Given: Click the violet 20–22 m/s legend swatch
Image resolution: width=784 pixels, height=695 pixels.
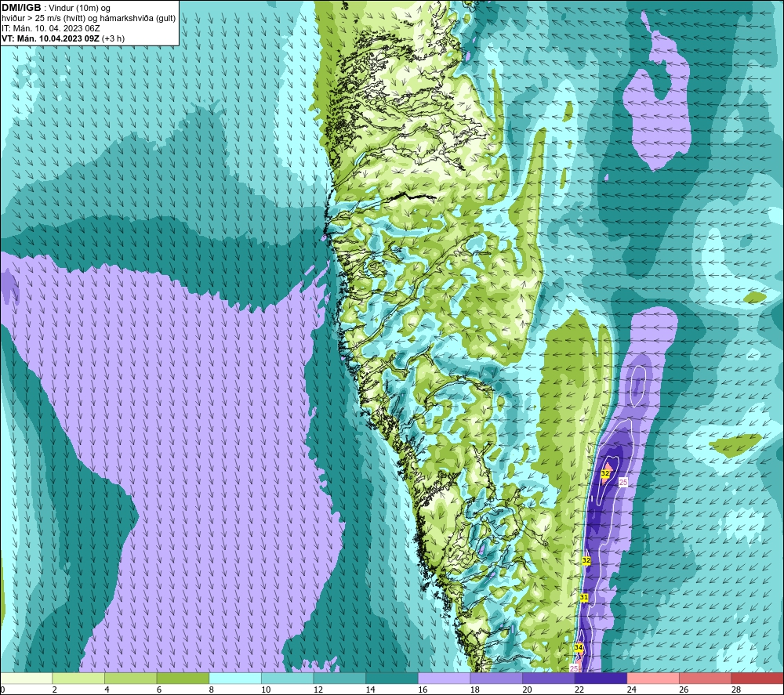Looking at the screenshot, I should 549,679.
